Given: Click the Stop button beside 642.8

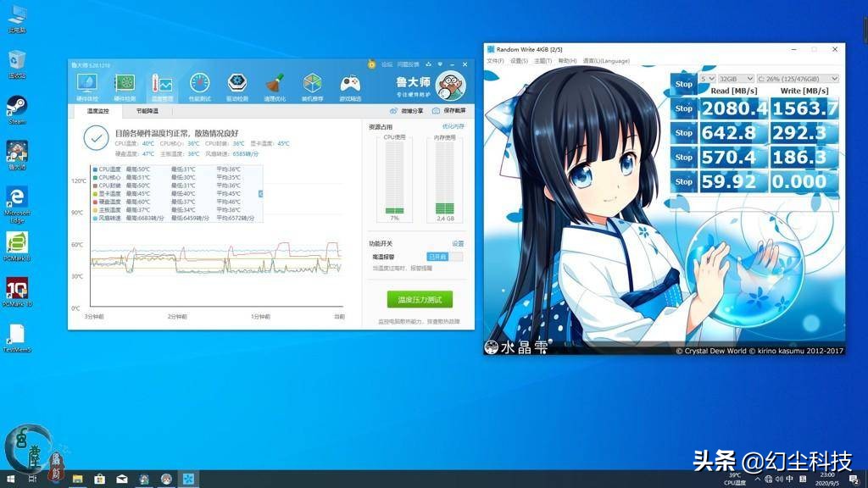Looking at the screenshot, I should pos(684,133).
